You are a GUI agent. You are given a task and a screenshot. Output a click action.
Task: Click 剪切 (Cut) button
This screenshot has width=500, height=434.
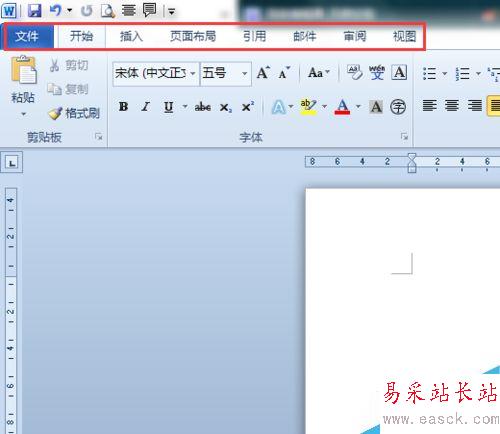coord(69,65)
